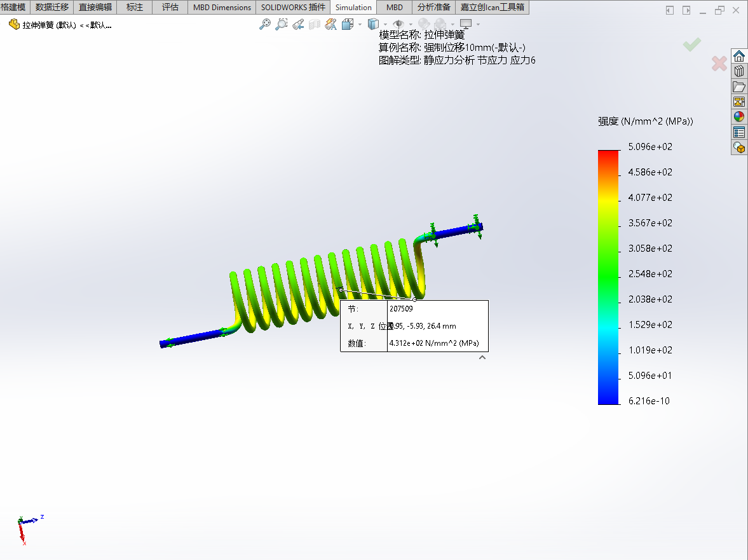This screenshot has width=748, height=560.
Task: Confirm with the green checkmark
Action: pyautogui.click(x=691, y=44)
